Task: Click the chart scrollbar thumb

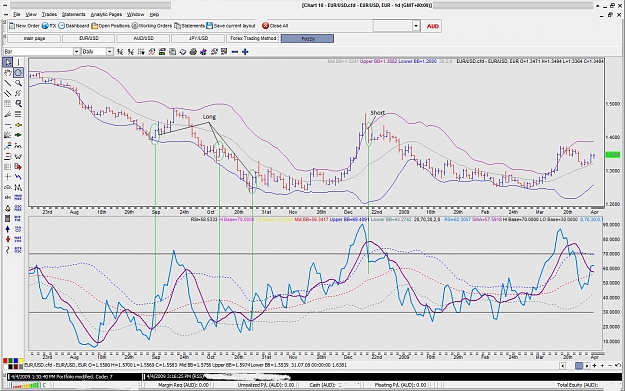Action: point(579,366)
